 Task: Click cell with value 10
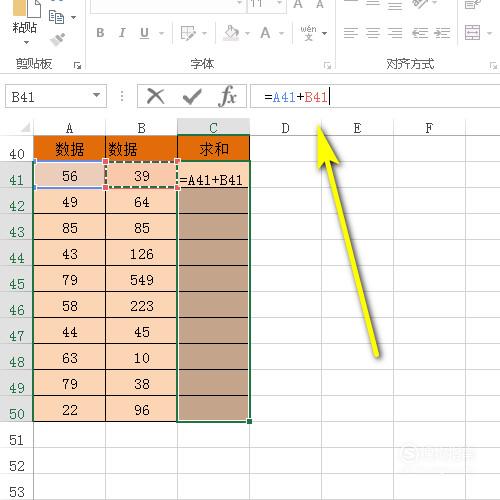tap(141, 357)
